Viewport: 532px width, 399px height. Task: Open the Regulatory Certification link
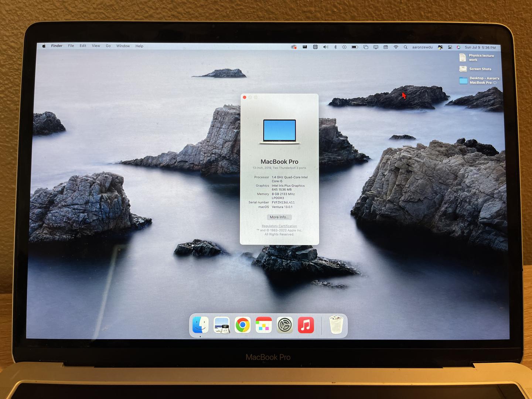click(279, 226)
